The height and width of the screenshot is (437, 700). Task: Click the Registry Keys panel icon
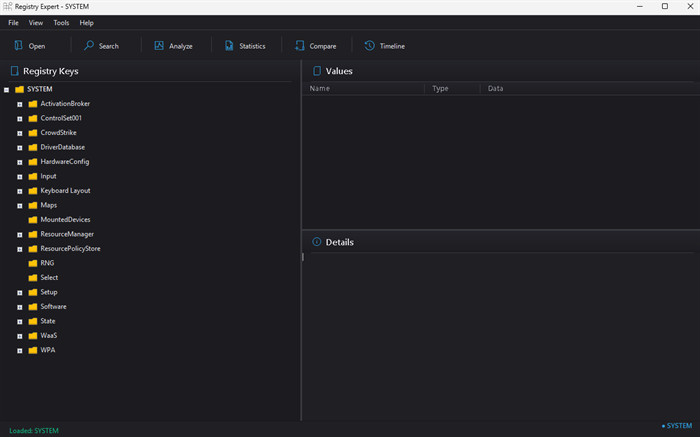(x=14, y=71)
